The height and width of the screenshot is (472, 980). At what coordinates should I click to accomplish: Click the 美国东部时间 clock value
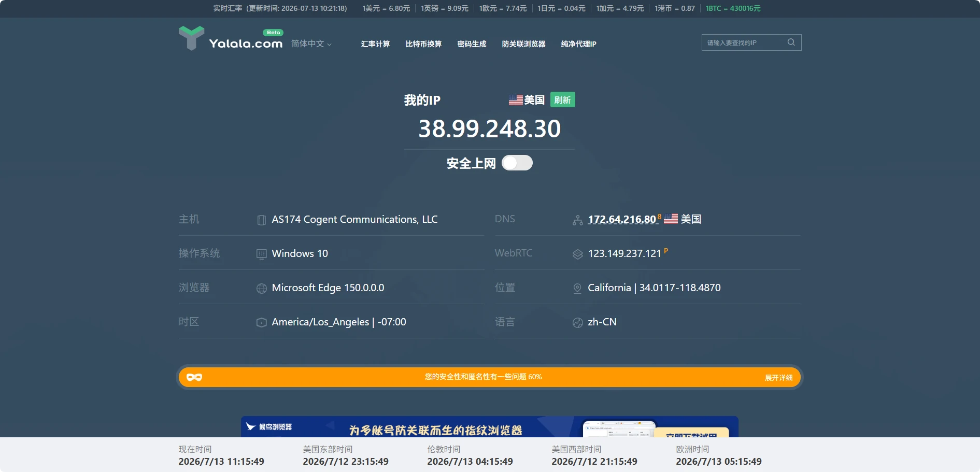pos(346,461)
